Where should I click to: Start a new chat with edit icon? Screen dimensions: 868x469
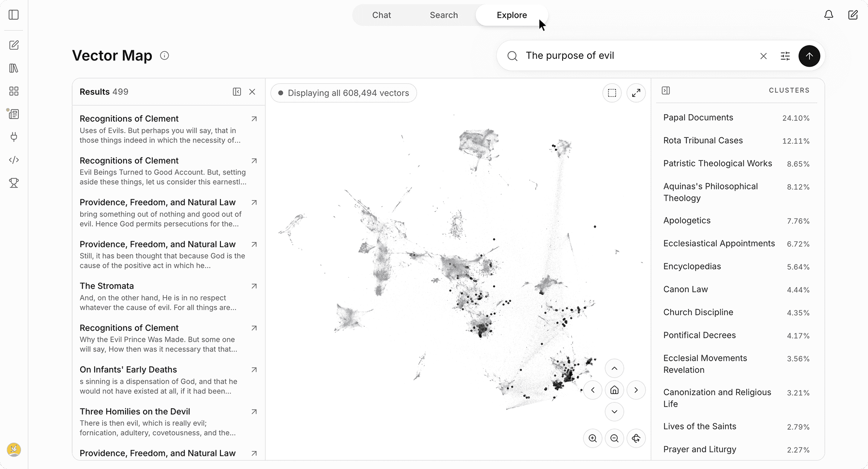[853, 15]
